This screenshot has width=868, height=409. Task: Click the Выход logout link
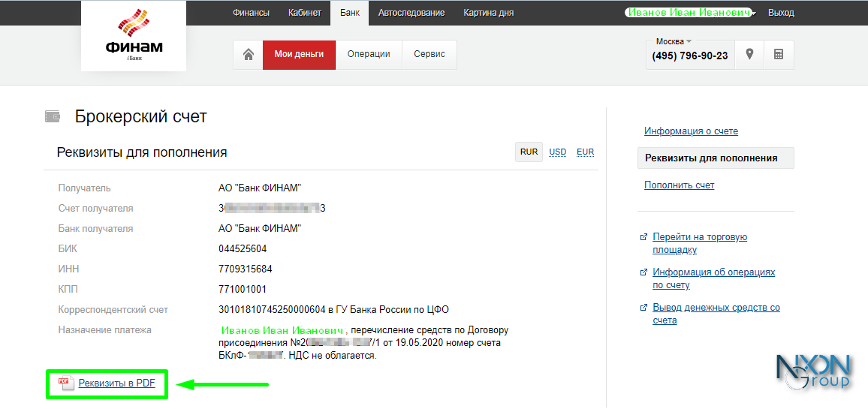pyautogui.click(x=781, y=13)
